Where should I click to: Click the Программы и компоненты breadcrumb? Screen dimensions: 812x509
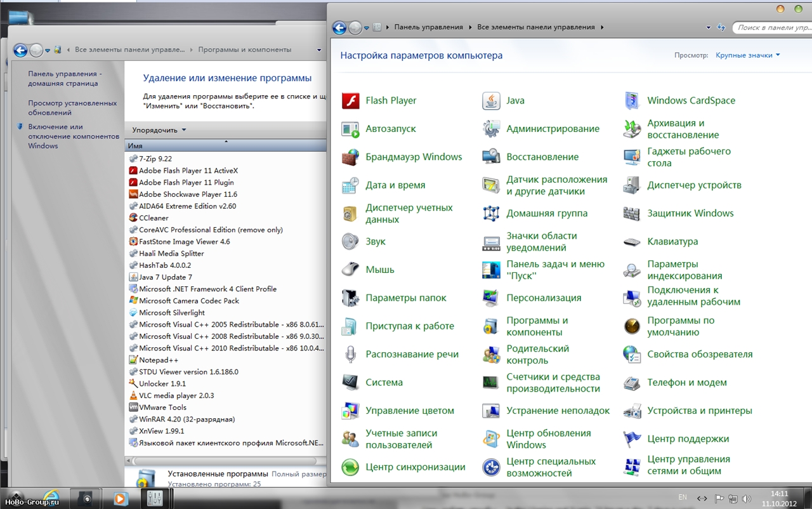[244, 50]
